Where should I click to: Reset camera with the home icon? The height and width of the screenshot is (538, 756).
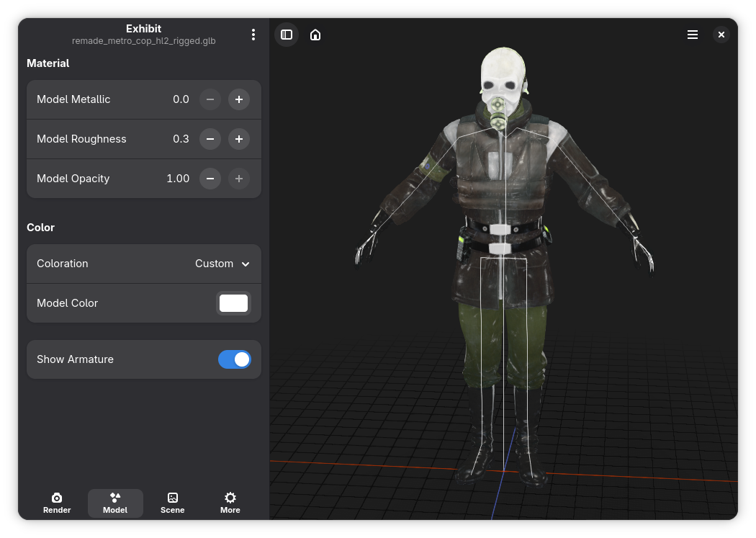coord(315,35)
